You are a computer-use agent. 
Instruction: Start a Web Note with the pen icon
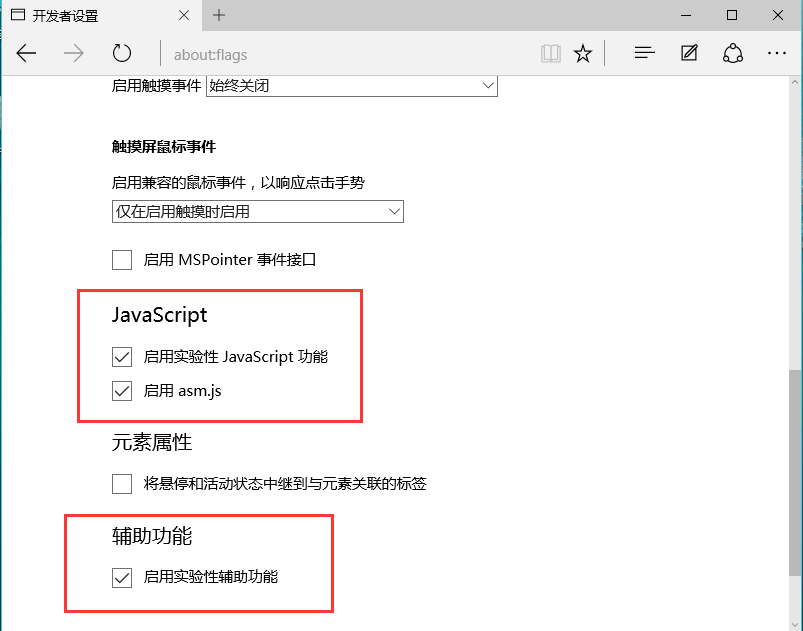[688, 53]
